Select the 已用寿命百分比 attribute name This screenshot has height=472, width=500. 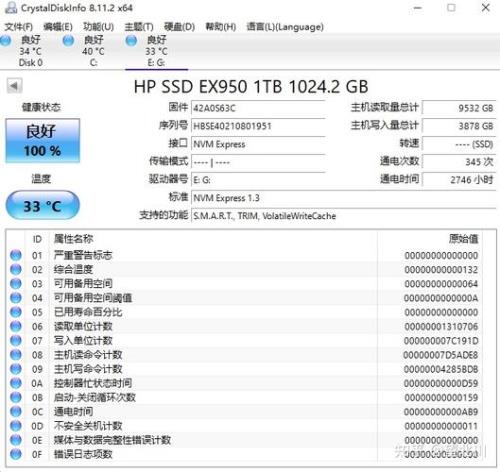(88, 312)
